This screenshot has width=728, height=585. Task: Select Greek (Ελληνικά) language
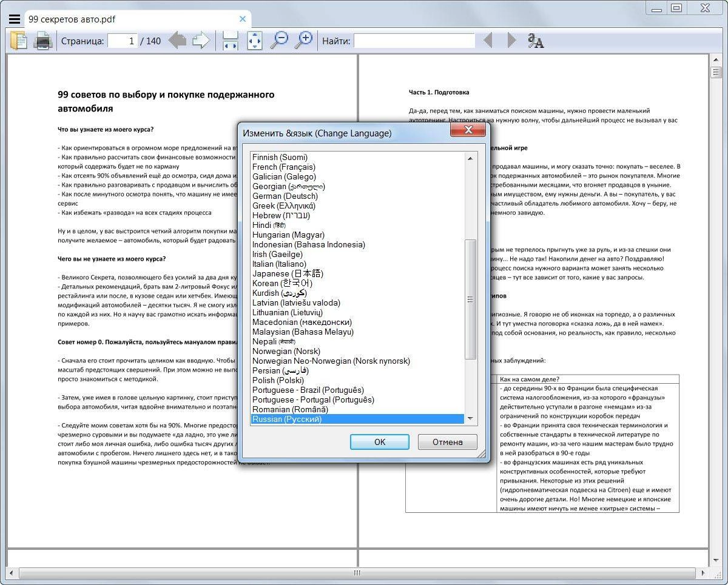357,206
